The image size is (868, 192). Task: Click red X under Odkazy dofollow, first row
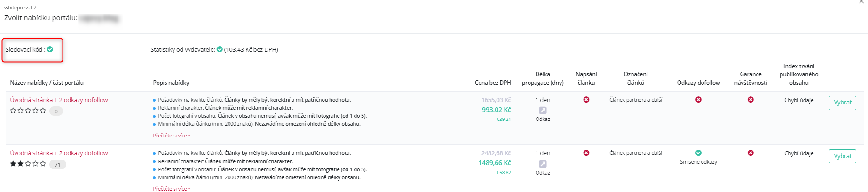click(x=698, y=100)
